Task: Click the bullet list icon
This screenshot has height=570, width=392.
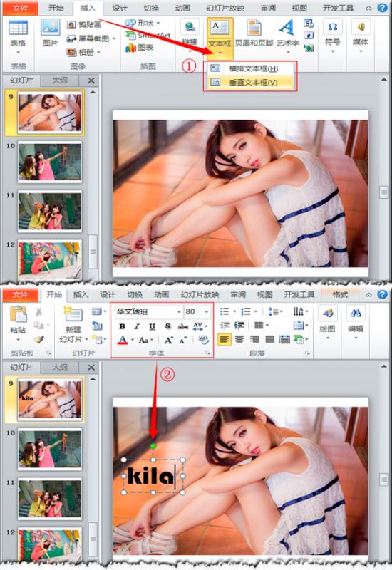Action: click(225, 311)
